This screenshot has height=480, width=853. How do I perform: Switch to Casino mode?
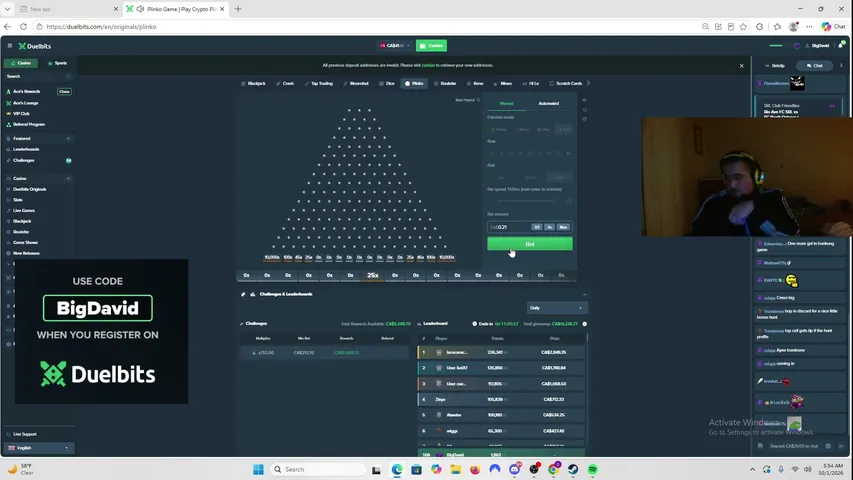pyautogui.click(x=21, y=63)
